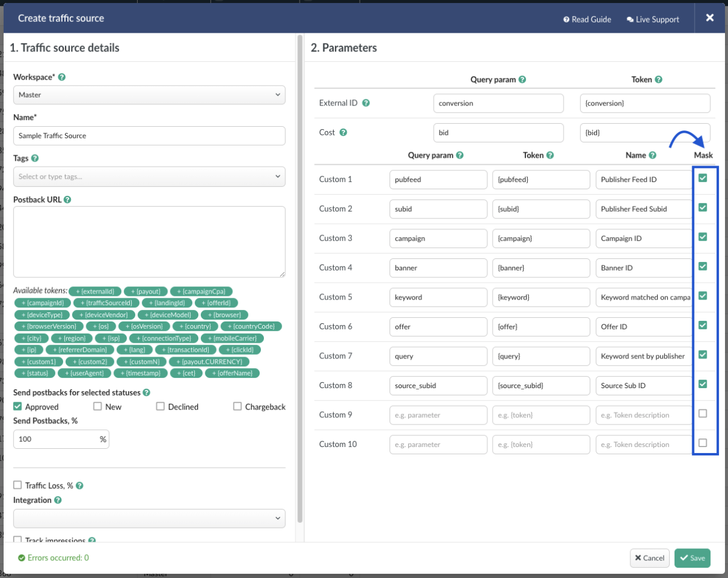Click the External ID help icon

tap(366, 103)
